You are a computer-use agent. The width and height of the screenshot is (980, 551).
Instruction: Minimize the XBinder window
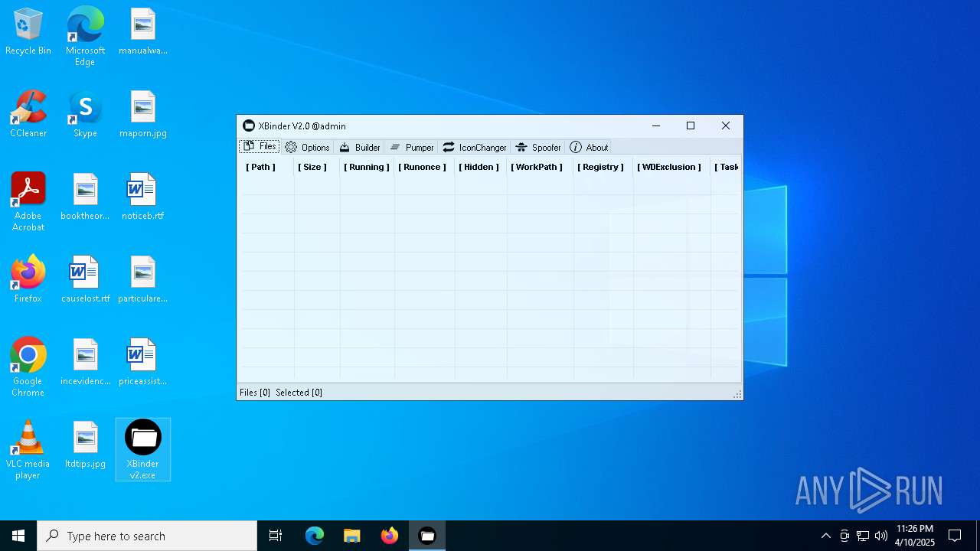point(656,126)
